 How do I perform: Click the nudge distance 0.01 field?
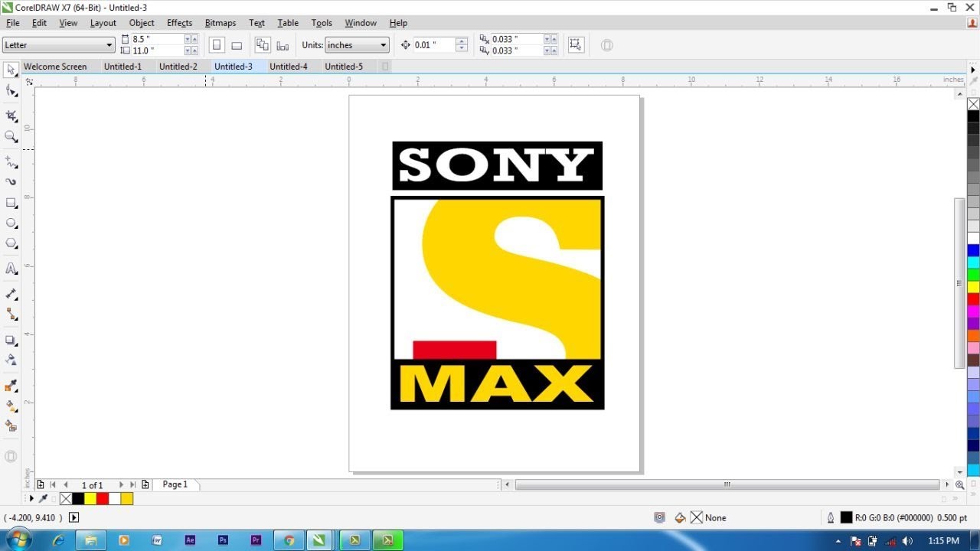point(434,45)
